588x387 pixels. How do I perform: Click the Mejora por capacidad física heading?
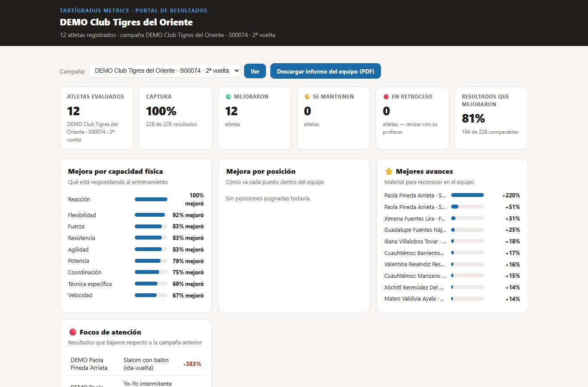click(x=115, y=171)
